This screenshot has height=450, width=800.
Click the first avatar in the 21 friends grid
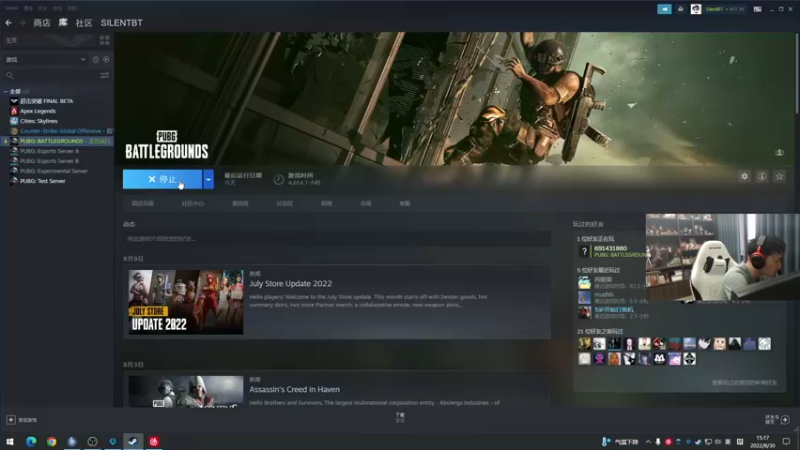(x=584, y=344)
